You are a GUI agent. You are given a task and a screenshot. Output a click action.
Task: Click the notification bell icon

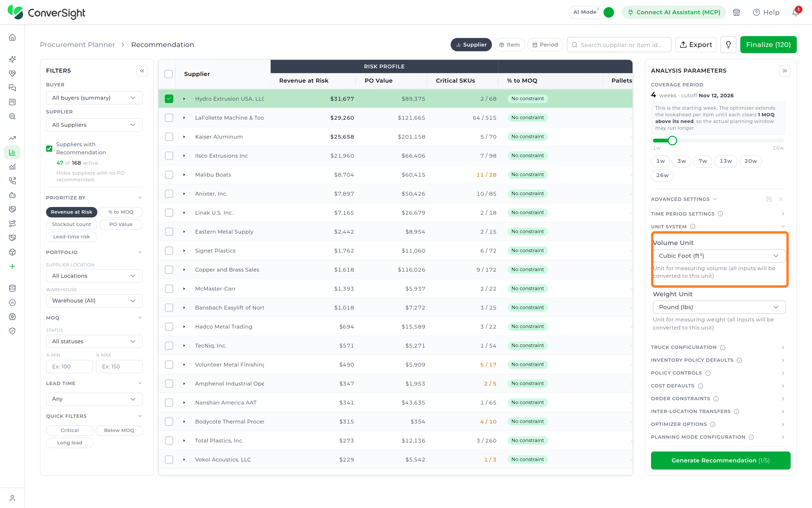pos(796,12)
